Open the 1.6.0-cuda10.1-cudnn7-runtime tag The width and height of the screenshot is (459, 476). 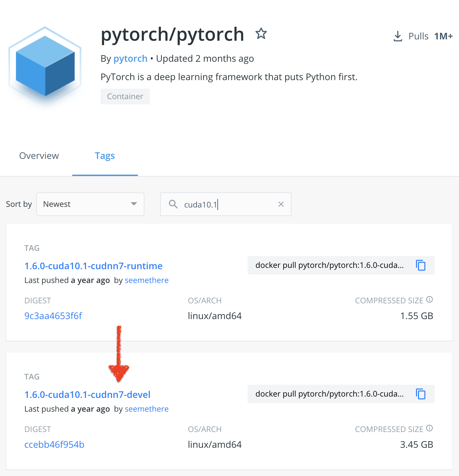[x=94, y=266]
